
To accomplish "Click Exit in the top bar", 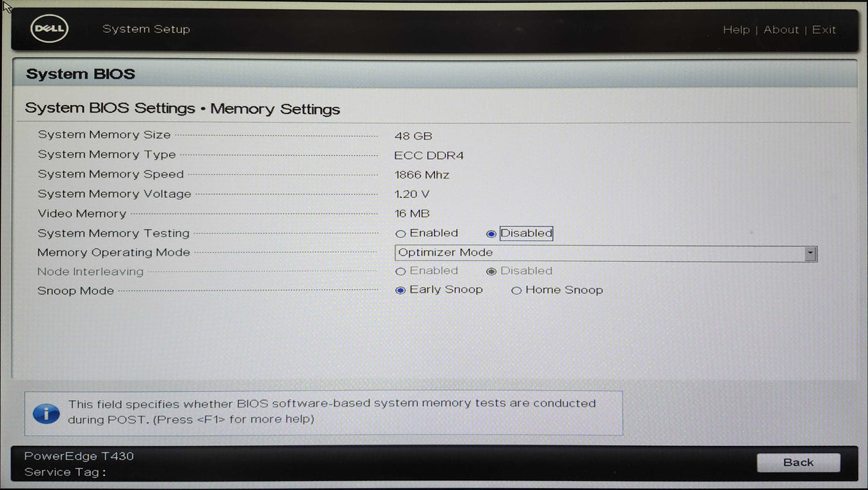I will click(x=824, y=29).
